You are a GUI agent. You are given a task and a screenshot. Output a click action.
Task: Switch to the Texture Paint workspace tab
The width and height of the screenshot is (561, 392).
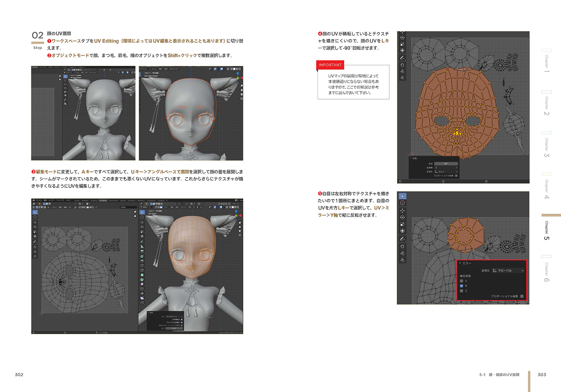(113, 200)
